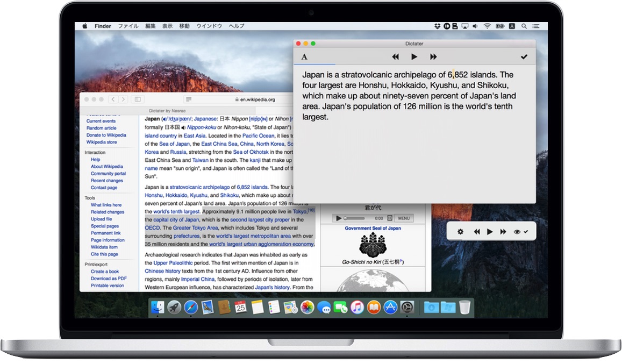Open Current events in Wikipedia sidebar

pos(101,121)
